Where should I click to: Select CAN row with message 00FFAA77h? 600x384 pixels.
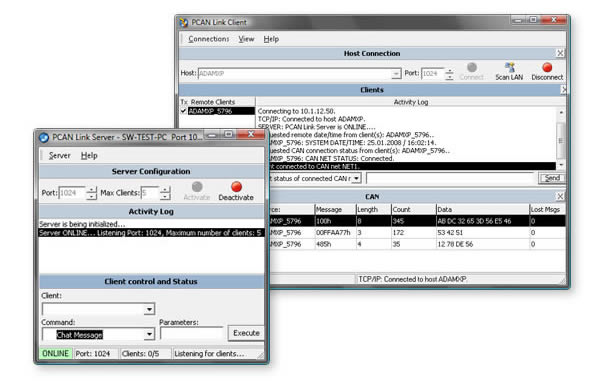point(417,233)
